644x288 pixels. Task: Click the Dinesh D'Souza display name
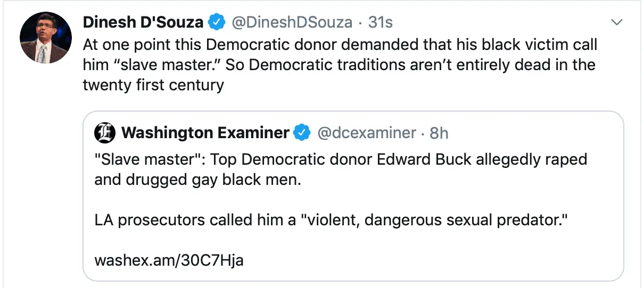pos(143,22)
